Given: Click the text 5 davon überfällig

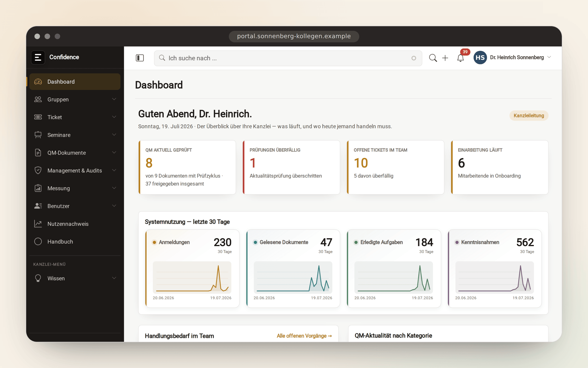Looking at the screenshot, I should (373, 176).
